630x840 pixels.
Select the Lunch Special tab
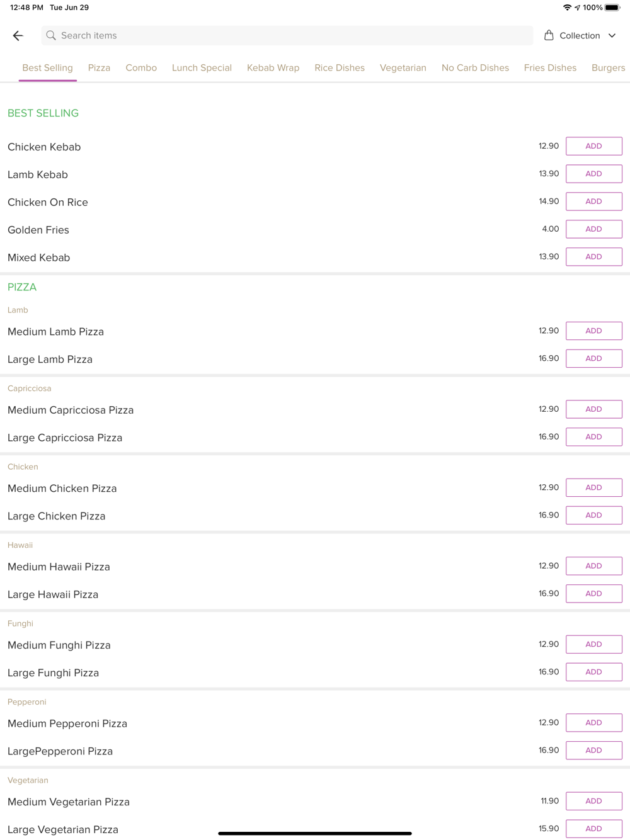(202, 68)
